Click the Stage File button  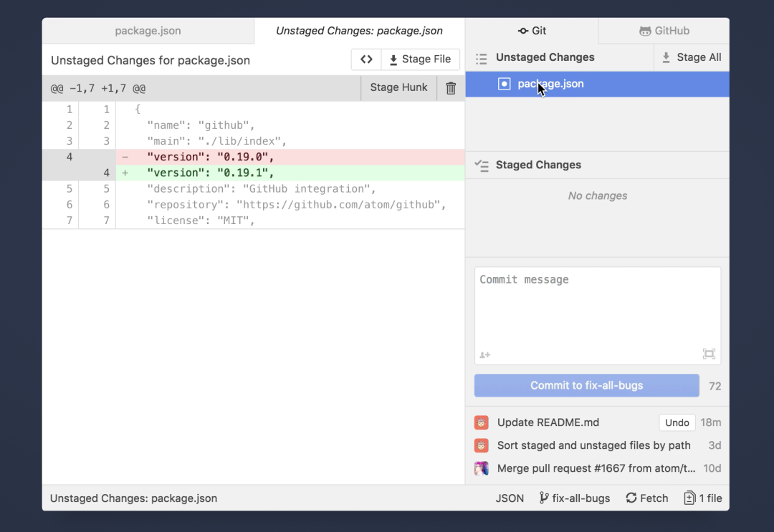coord(420,59)
